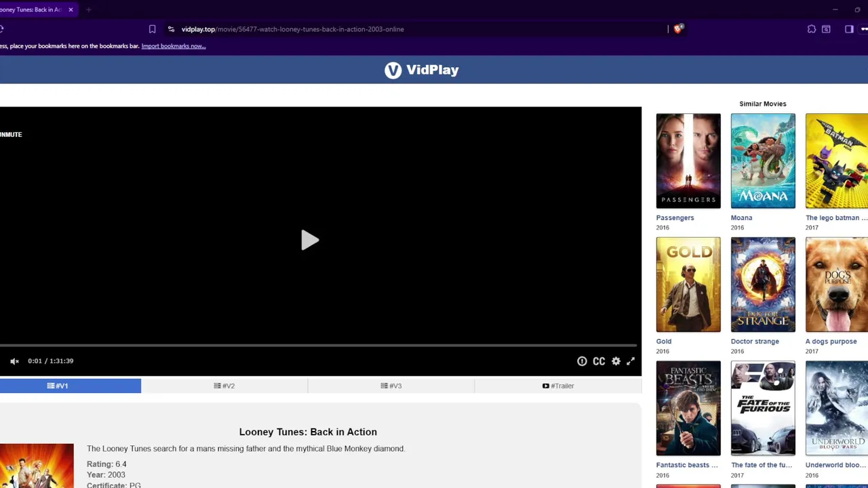Open the Passengers movie poster
The width and height of the screenshot is (868, 488).
[688, 161]
